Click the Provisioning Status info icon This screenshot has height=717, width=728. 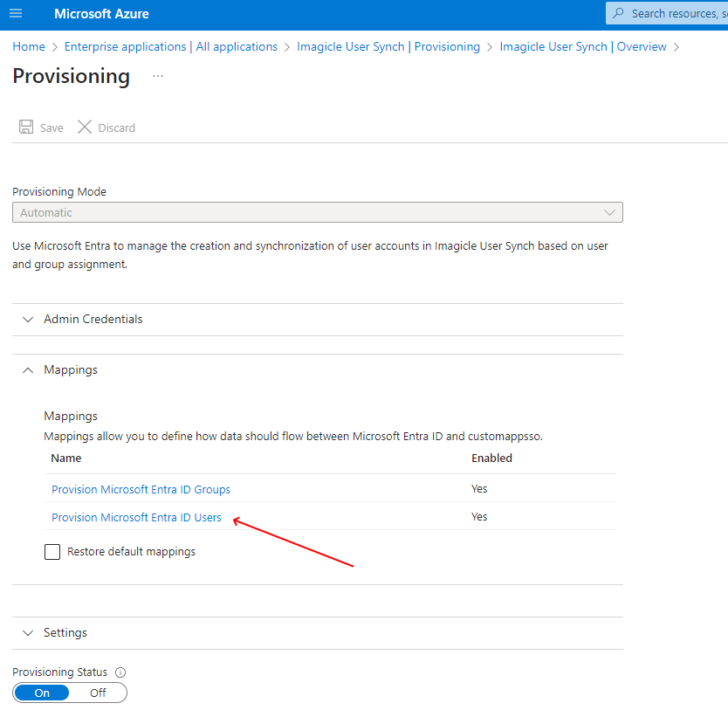[x=120, y=672]
